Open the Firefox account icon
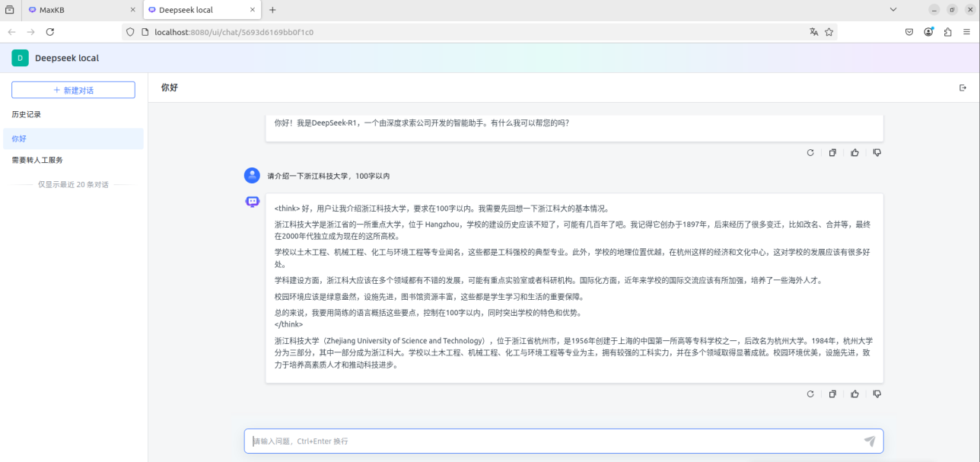980x462 pixels. point(929,32)
